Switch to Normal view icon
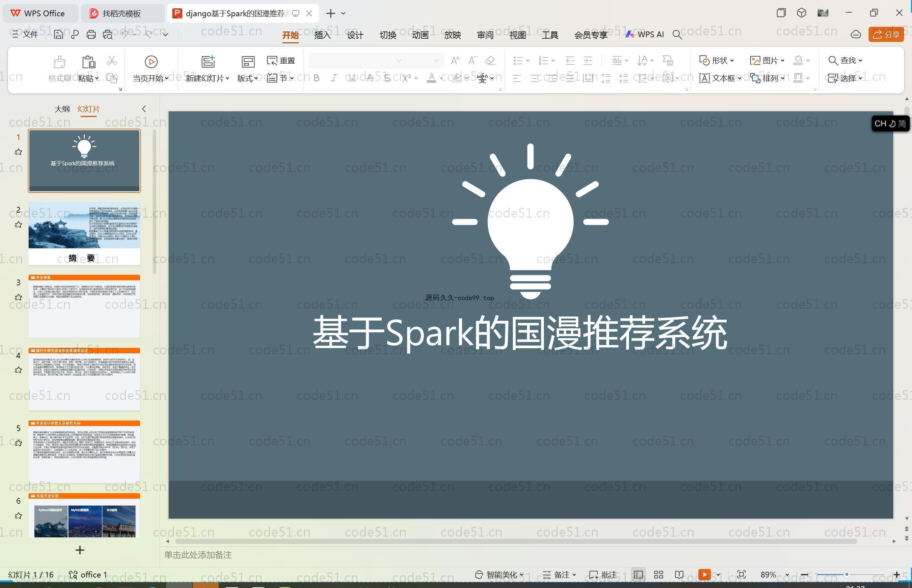Screen dimensions: 912x588 (638, 575)
